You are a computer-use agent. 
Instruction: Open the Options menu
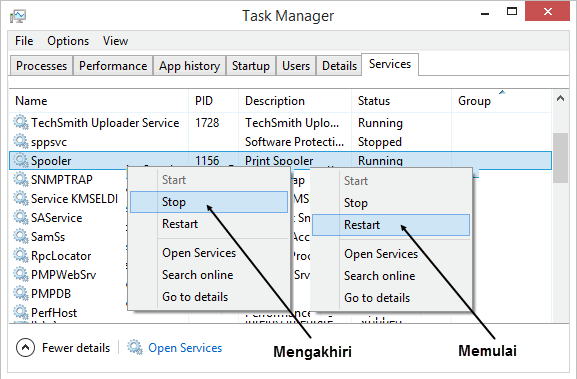(x=68, y=41)
